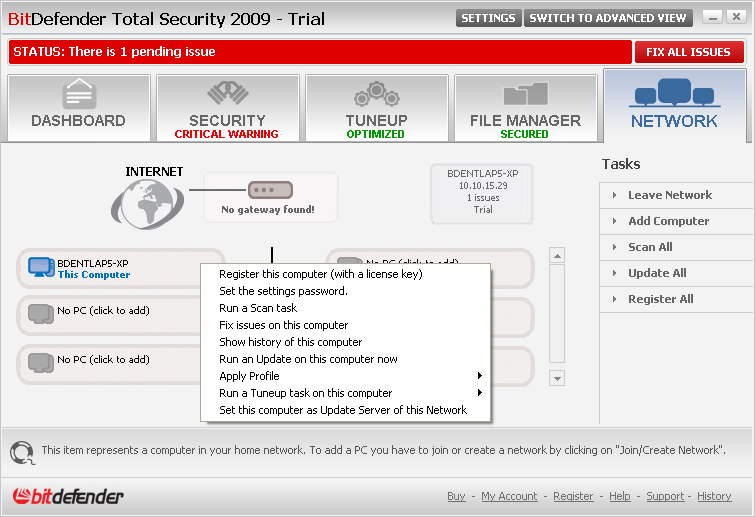Open the History link
The image size is (755, 517).
coord(714,496)
